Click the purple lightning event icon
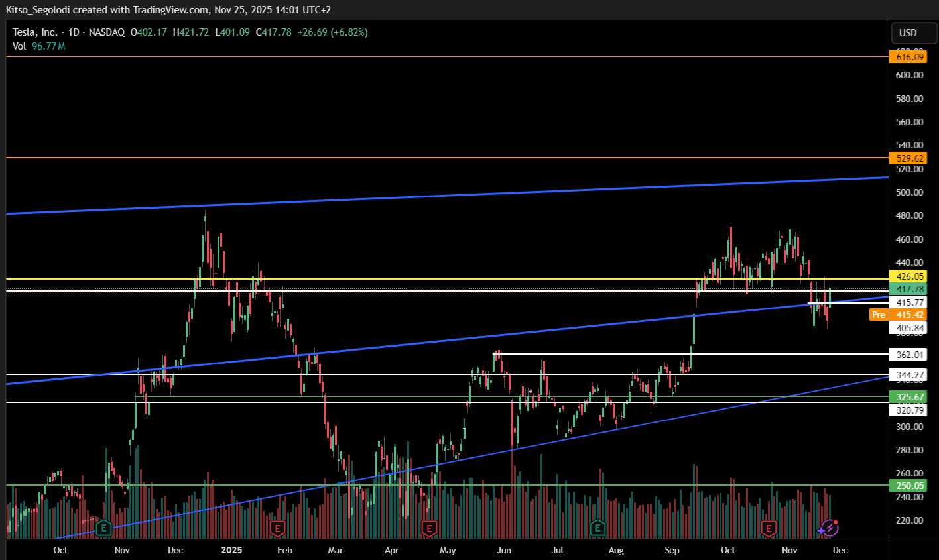The image size is (939, 560). (x=829, y=528)
